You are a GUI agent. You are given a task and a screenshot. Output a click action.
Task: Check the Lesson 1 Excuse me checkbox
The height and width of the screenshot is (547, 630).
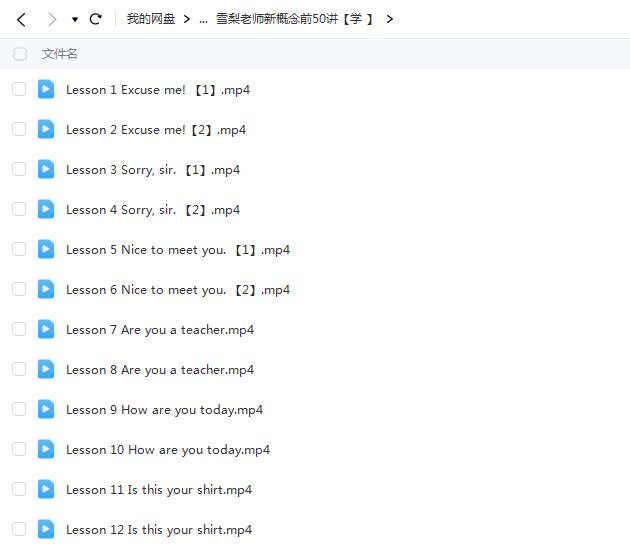[x=19, y=89]
